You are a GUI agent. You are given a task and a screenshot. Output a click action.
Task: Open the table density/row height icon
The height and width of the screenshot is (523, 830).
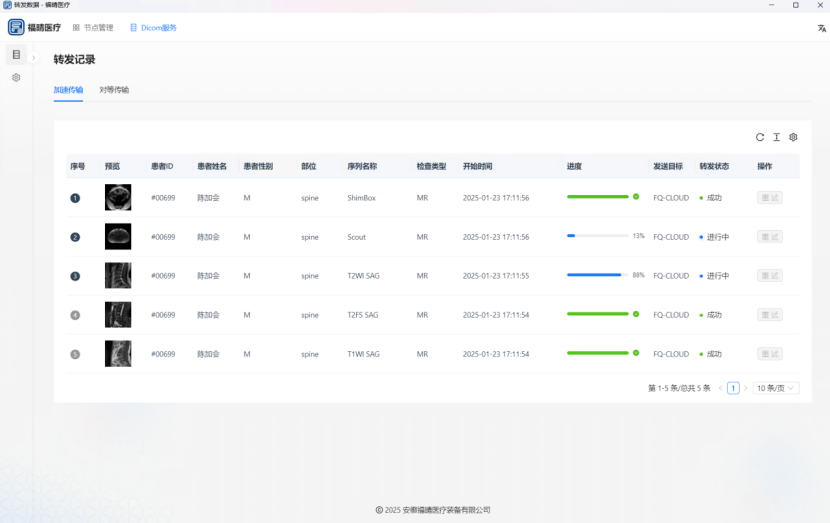click(776, 137)
